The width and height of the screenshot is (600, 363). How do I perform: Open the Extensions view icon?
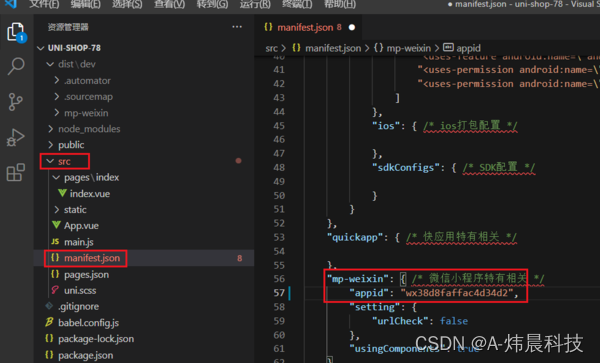[x=16, y=172]
